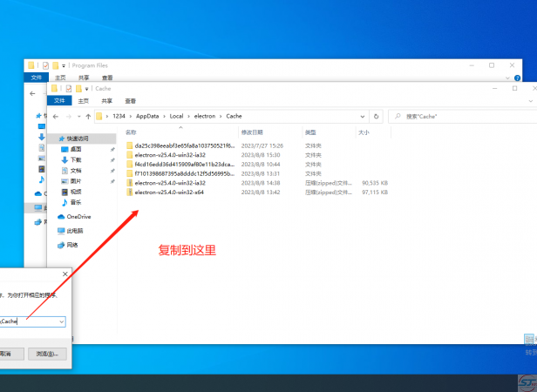Image resolution: width=537 pixels, height=392 pixels.
Task: Open the electron-v25.4.0-win32-x64 zip file
Action: click(169, 192)
